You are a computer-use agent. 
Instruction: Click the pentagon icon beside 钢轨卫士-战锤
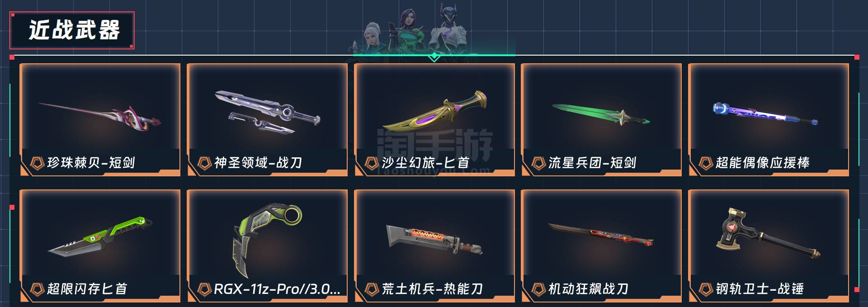click(706, 289)
